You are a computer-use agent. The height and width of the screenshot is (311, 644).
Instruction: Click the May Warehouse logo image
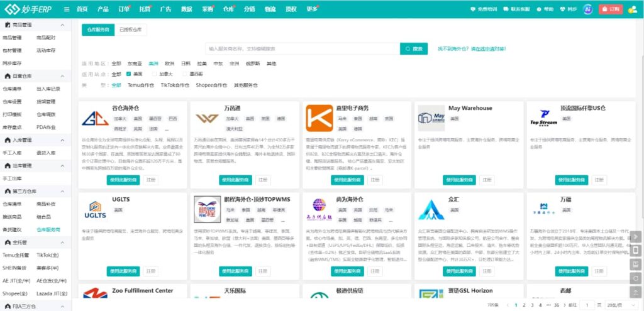[431, 118]
